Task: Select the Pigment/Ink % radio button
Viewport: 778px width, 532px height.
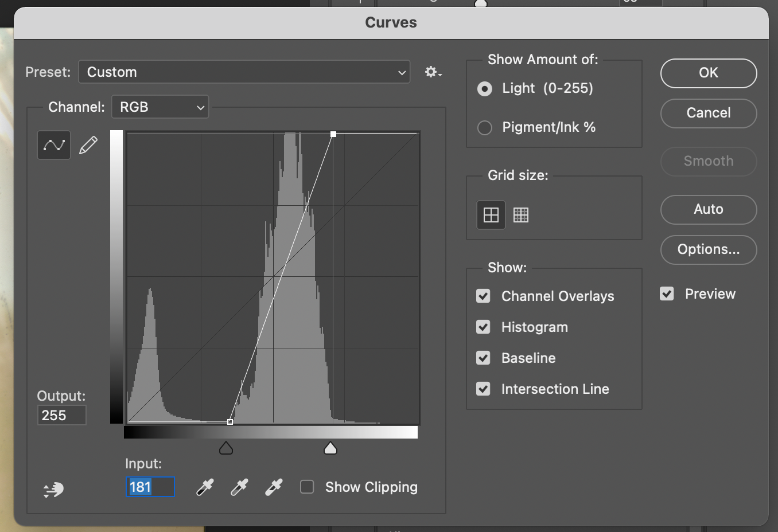Action: tap(485, 127)
